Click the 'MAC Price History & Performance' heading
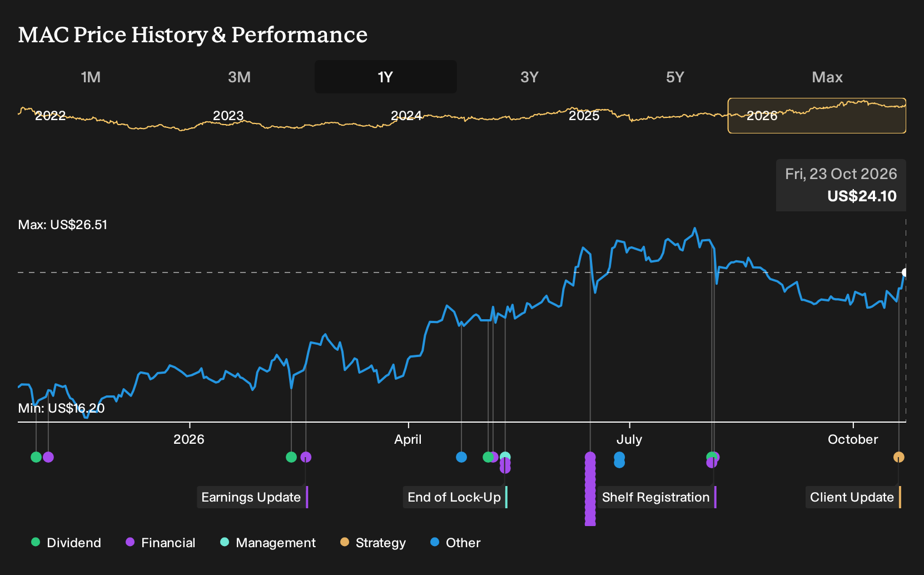The image size is (924, 575). [x=193, y=34]
